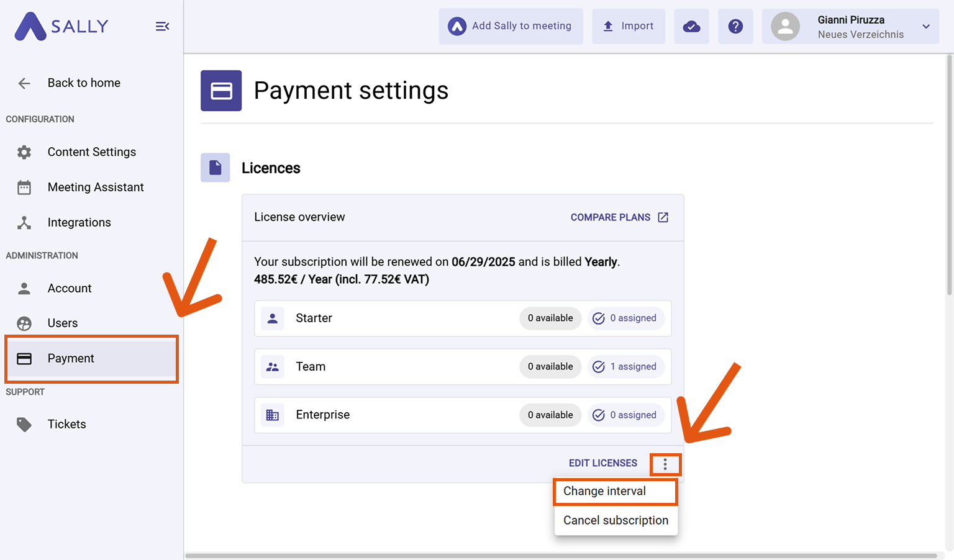Click the Payment settings header icon

(221, 91)
